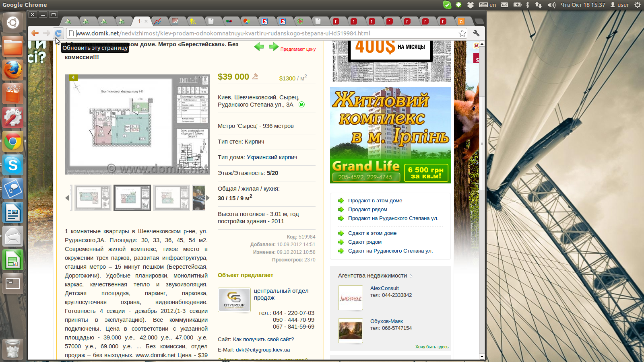Reload the page with the refresh button
The width and height of the screenshot is (644, 362).
click(x=58, y=33)
